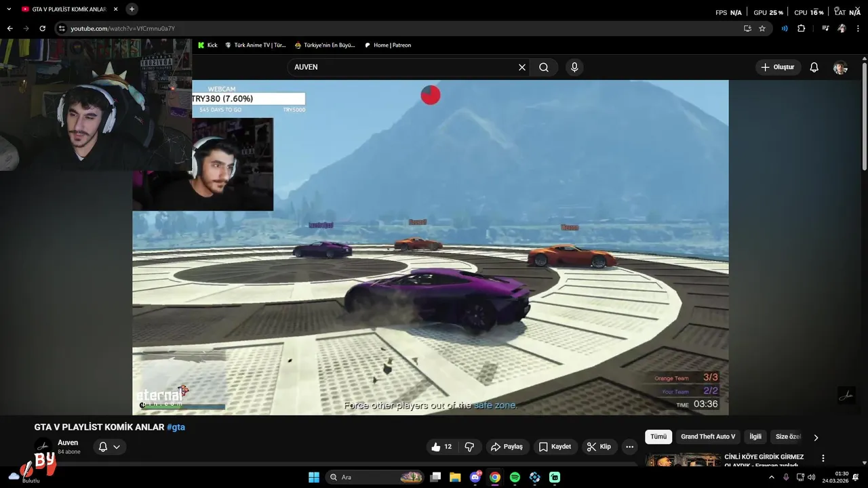Open system tray microphone icon
868x488 pixels.
(786, 477)
